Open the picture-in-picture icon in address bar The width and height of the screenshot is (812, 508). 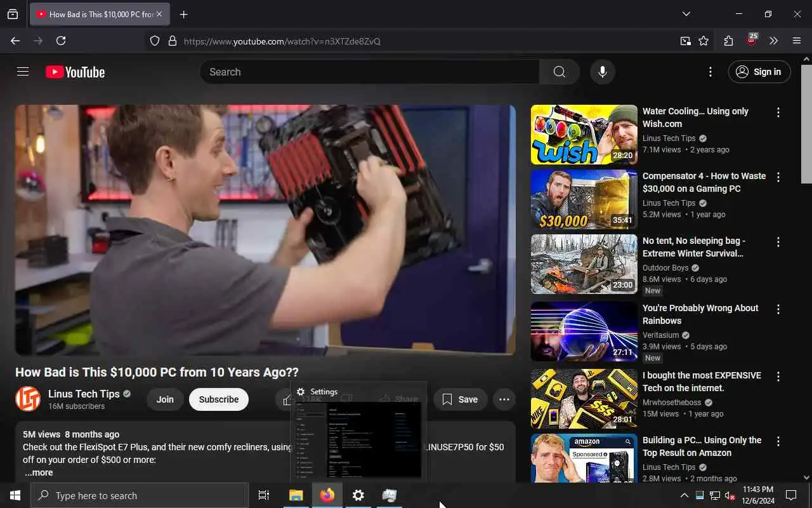click(x=685, y=41)
